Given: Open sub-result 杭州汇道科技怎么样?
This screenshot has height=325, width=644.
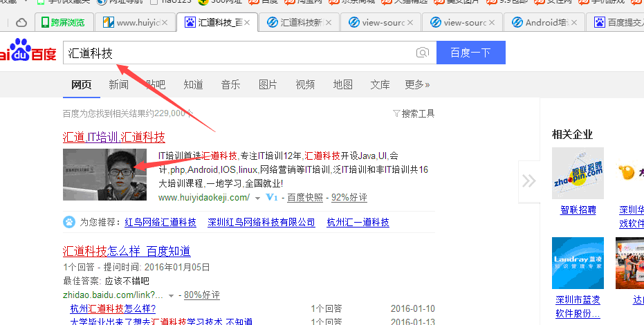Looking at the screenshot, I should coord(113,308).
